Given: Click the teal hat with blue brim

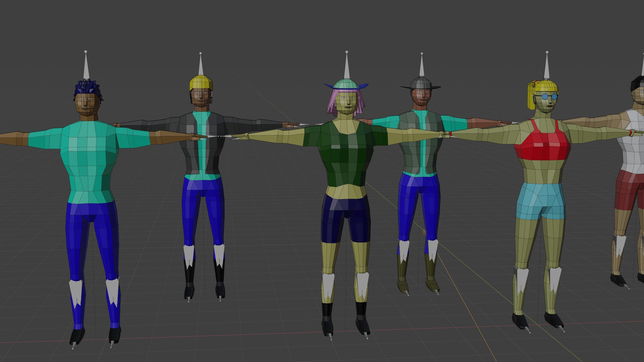Looking at the screenshot, I should tap(346, 84).
